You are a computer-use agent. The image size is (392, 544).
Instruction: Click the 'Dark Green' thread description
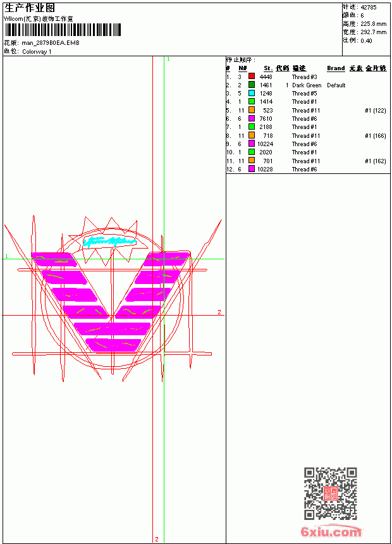pyautogui.click(x=307, y=85)
